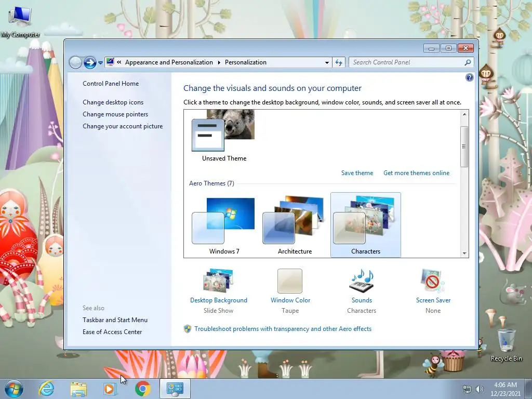Click the Aero Themes (7) heading
This screenshot has height=399, width=532.
point(211,183)
